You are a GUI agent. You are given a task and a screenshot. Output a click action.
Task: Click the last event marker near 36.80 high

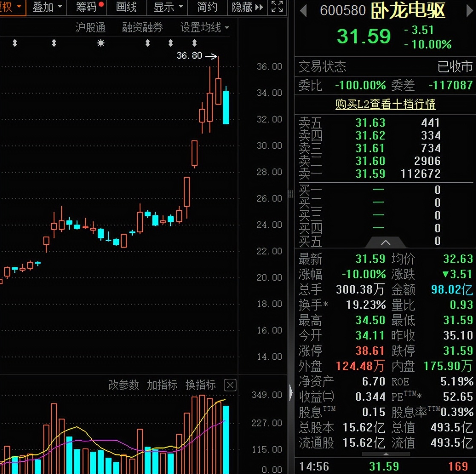coord(195,43)
